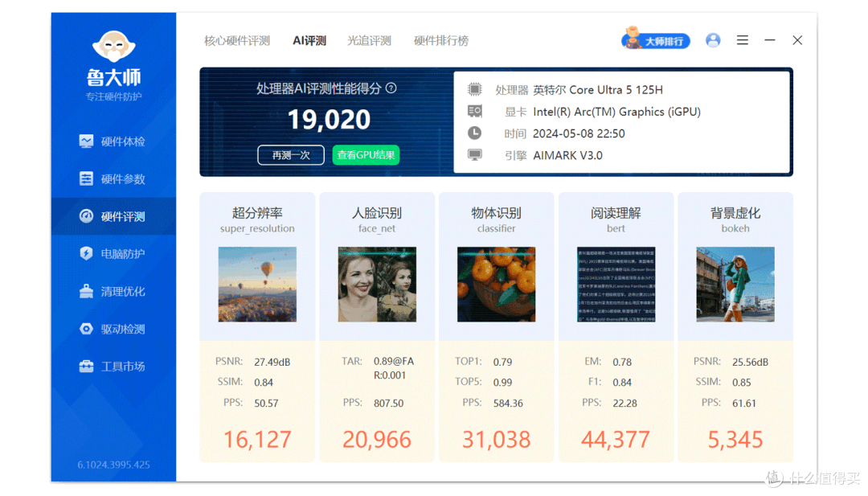868x496 pixels.
Task: Click the face_net portrait thumbnail
Action: tap(377, 285)
